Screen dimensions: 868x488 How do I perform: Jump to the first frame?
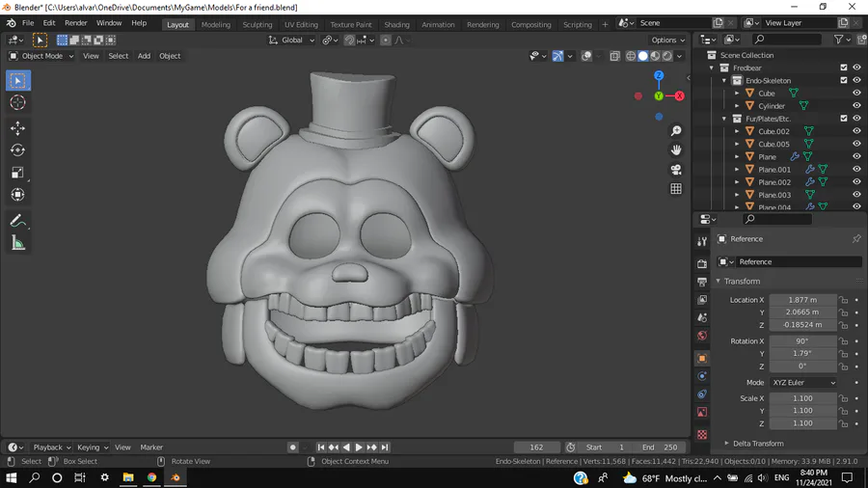[321, 447]
